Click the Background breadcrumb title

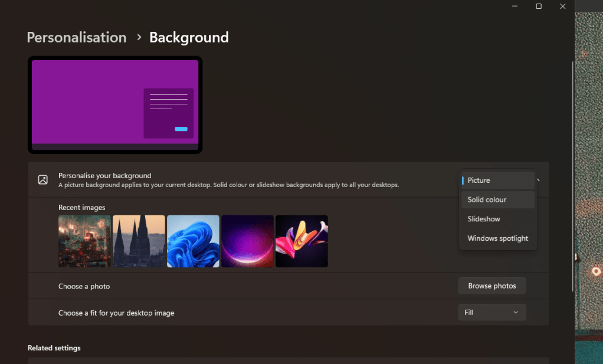(x=189, y=37)
